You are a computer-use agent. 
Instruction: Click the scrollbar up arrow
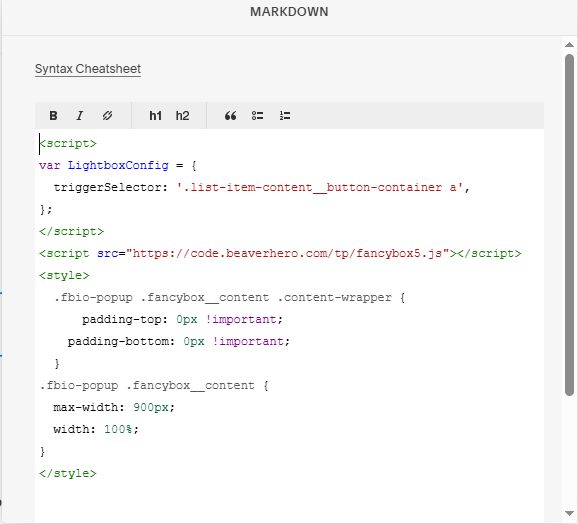point(570,45)
